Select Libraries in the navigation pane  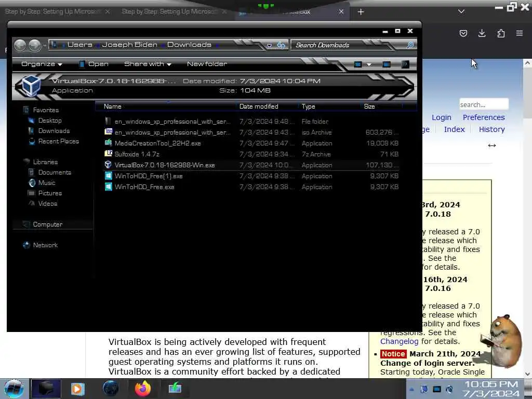[x=45, y=162]
